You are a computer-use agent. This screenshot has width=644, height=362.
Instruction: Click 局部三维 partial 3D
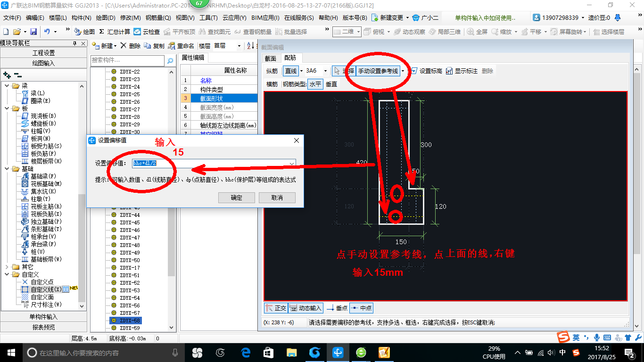click(445, 32)
